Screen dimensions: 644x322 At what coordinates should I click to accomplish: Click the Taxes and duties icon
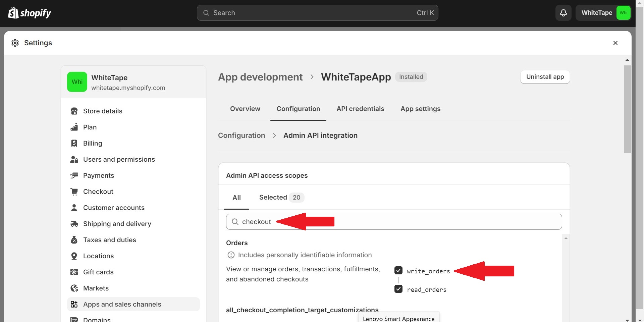coord(74,240)
